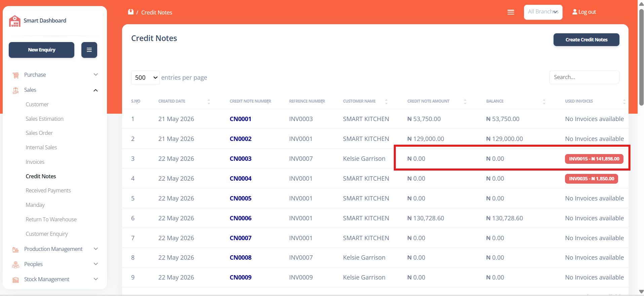Click the Log out link
This screenshot has height=296, width=644.
[587, 12]
